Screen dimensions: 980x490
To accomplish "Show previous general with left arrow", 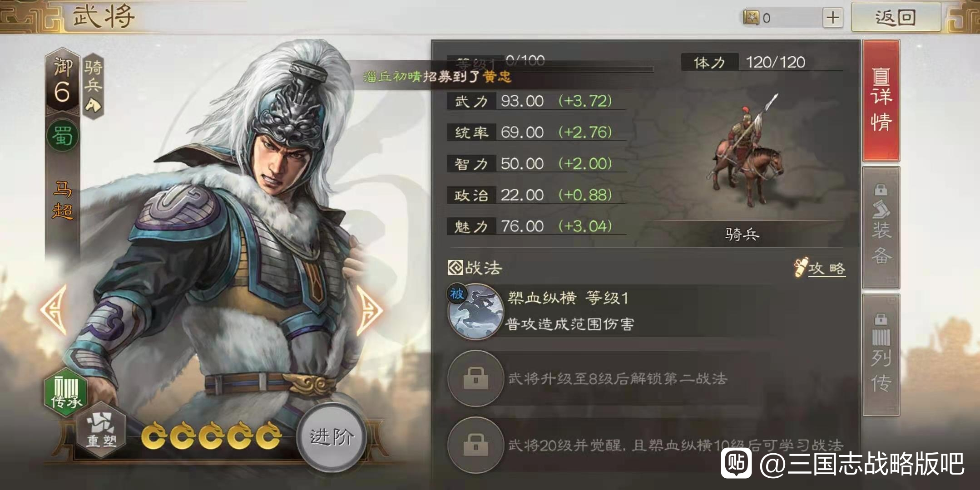I will click(54, 310).
